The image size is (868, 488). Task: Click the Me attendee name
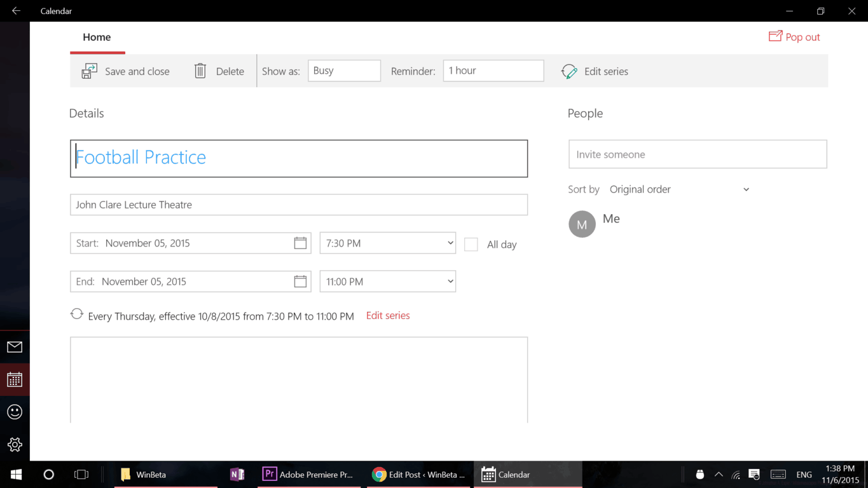click(611, 219)
